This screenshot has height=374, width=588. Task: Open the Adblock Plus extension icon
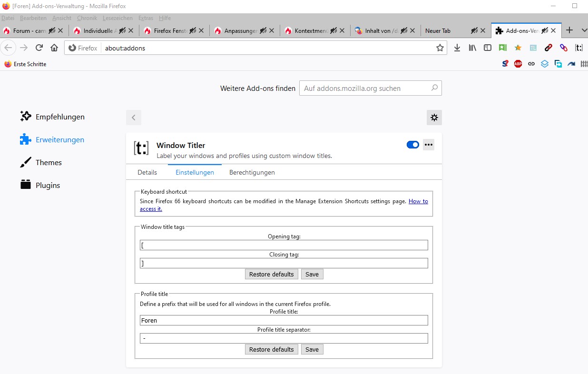point(518,64)
